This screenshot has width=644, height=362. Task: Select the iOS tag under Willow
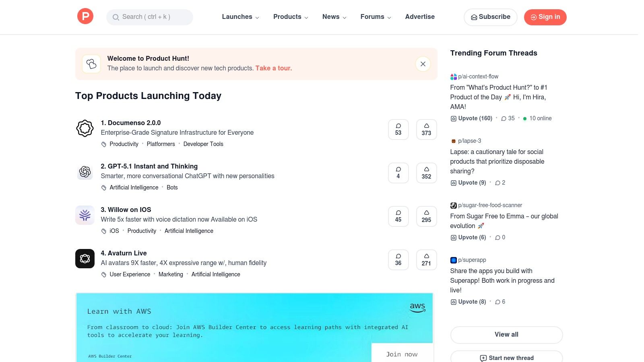[114, 231]
